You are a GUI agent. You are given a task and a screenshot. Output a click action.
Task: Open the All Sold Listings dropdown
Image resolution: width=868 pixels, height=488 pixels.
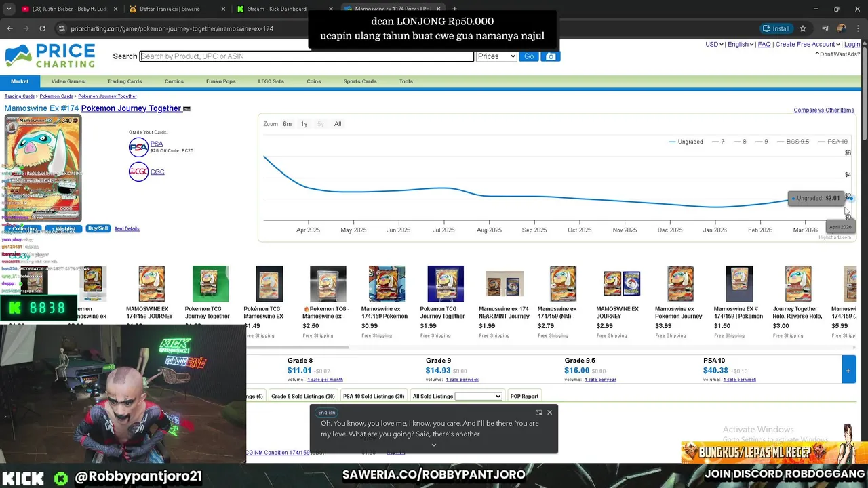(478, 396)
